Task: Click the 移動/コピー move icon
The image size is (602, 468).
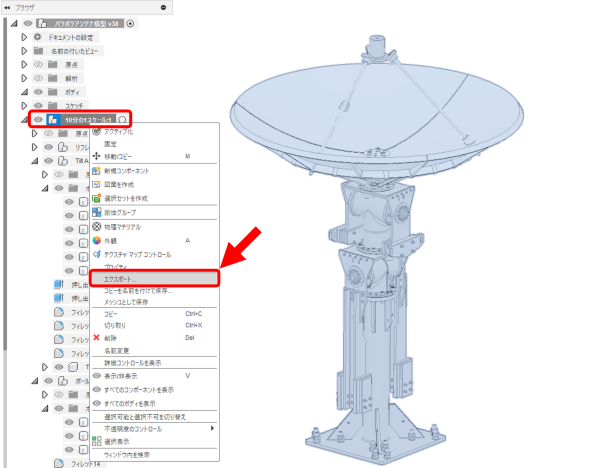Action: [x=97, y=157]
